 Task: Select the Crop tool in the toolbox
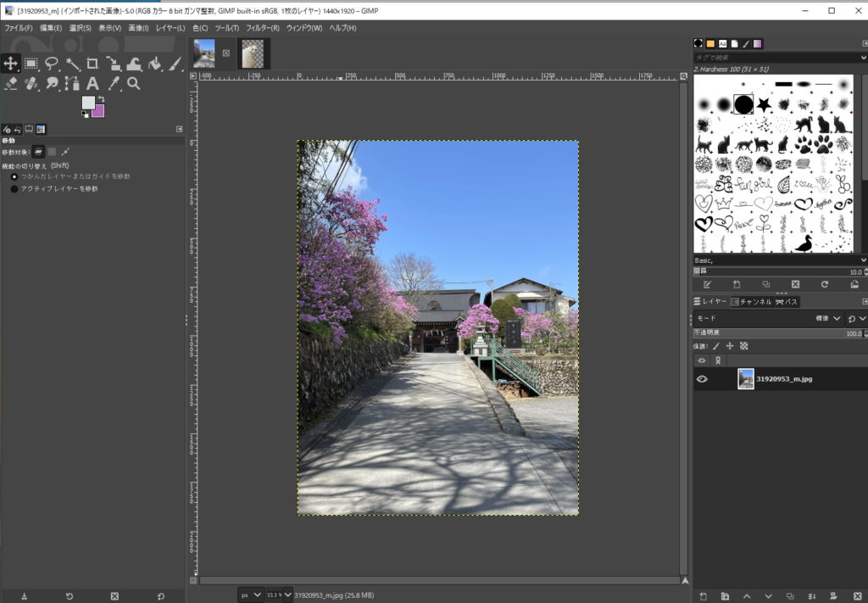pyautogui.click(x=92, y=64)
